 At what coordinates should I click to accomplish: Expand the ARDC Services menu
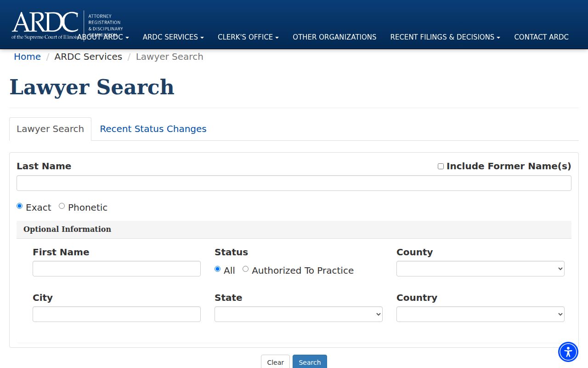tap(173, 37)
